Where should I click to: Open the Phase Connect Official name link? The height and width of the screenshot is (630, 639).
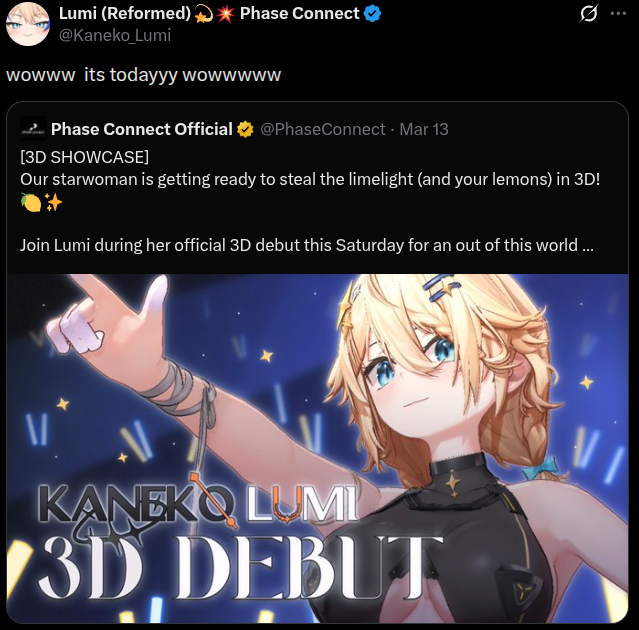141,130
